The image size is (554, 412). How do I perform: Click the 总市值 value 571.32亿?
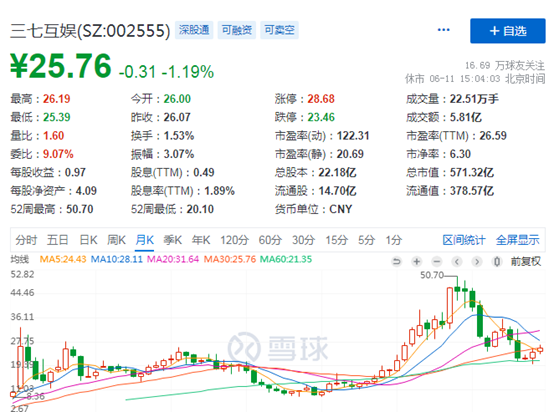point(472,172)
